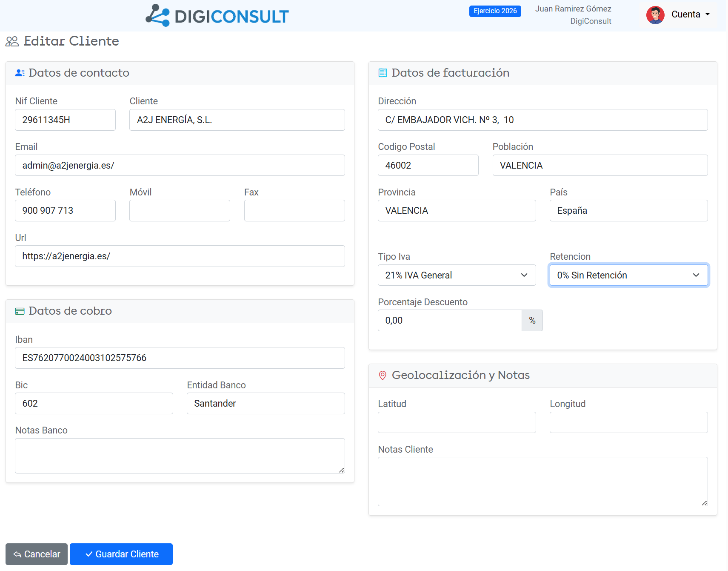Click the Dirección input field
The width and height of the screenshot is (728, 571).
coord(543,120)
